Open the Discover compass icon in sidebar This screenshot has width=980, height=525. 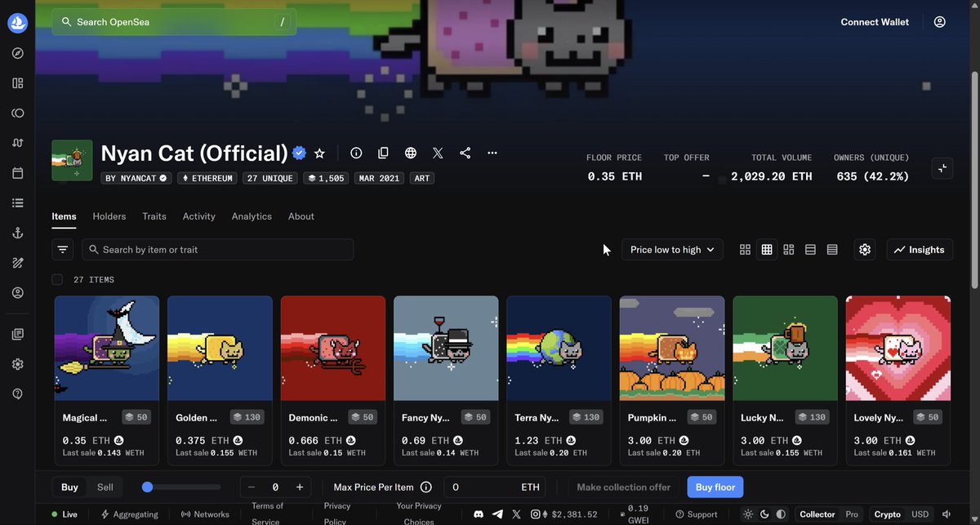(x=18, y=53)
